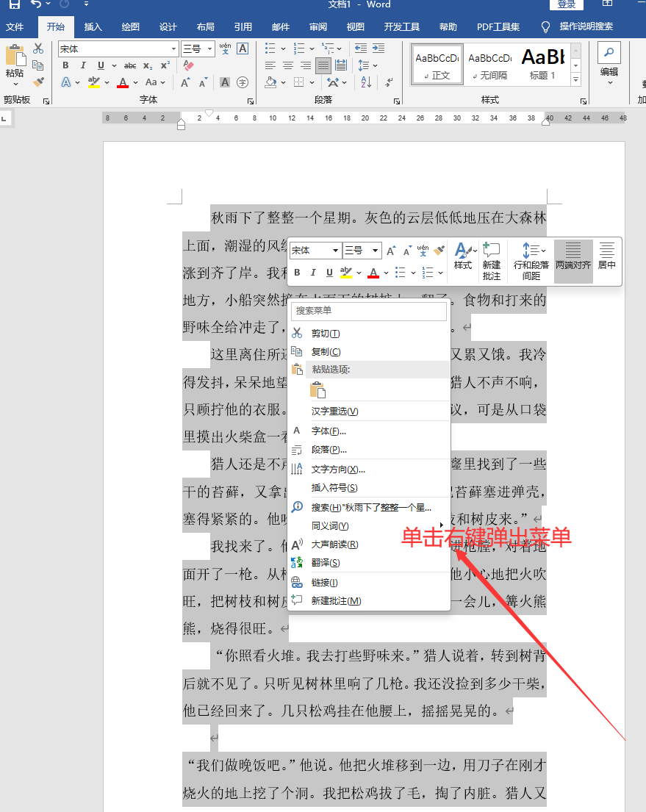
Task: Open the bullets list dropdown arrow
Action: (x=283, y=48)
